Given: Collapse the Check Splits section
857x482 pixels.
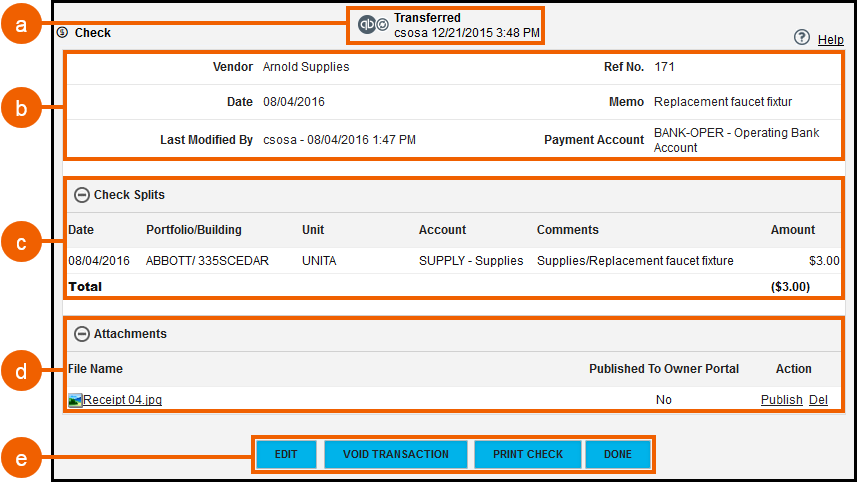Looking at the screenshot, I should pos(82,195).
